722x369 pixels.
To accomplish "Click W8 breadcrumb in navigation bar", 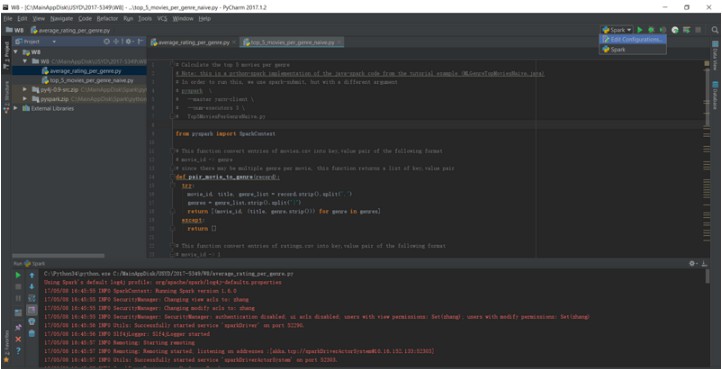I will (14, 30).
